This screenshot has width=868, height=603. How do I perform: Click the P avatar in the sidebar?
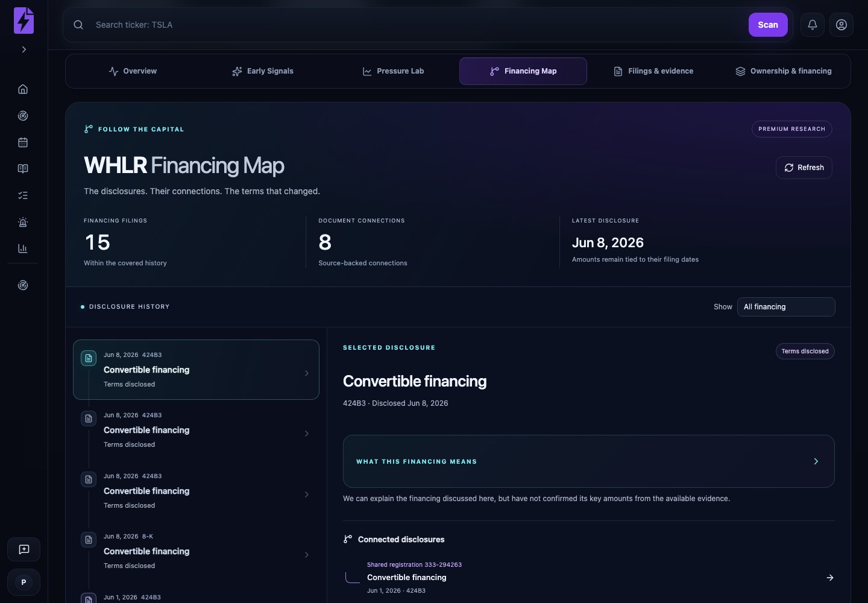point(24,582)
